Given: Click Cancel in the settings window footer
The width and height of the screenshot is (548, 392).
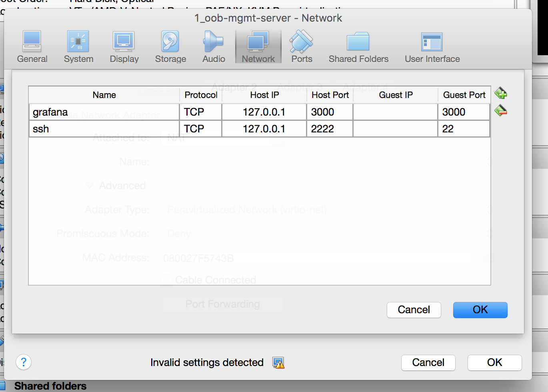Looking at the screenshot, I should pos(428,362).
